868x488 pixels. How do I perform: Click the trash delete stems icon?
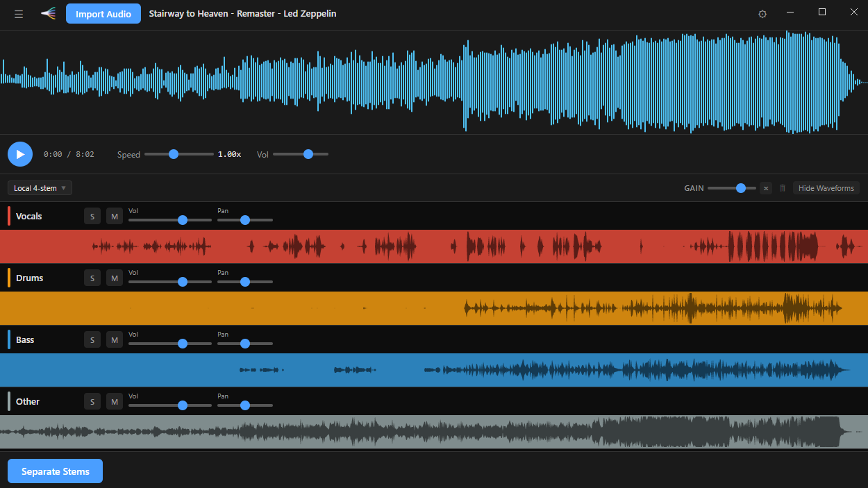(x=783, y=188)
